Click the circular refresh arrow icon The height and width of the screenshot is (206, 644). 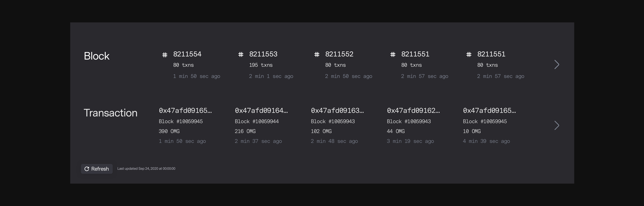point(87,169)
